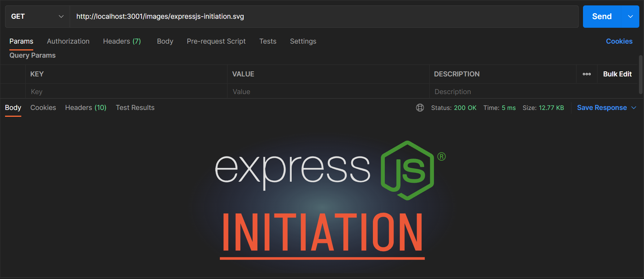Screen dimensions: 644x279
Task: Open the GET method dropdown
Action: coord(38,17)
